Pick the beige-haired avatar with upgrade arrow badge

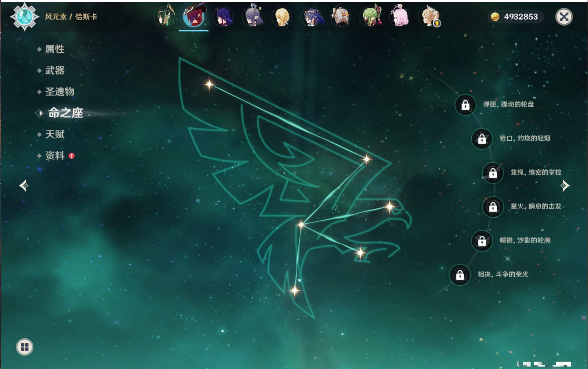click(429, 17)
